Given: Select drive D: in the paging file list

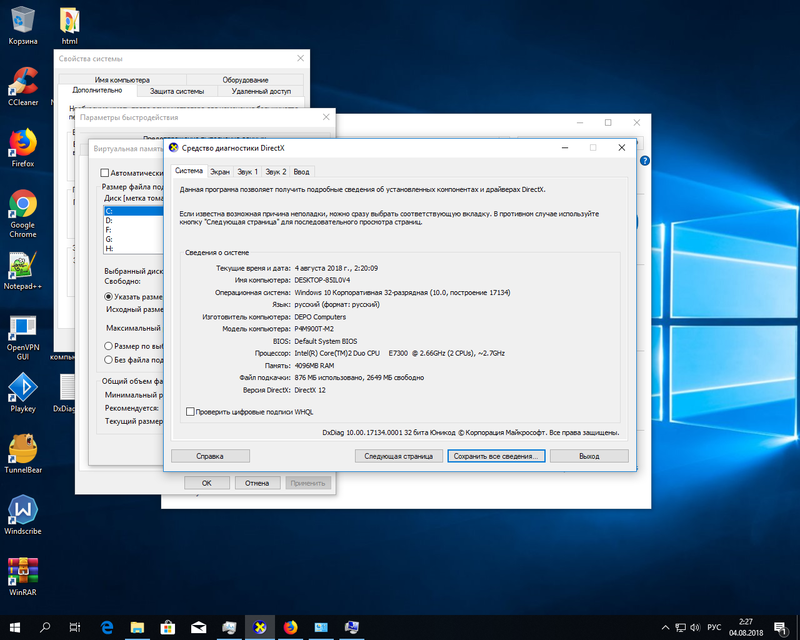Looking at the screenshot, I should (x=134, y=220).
